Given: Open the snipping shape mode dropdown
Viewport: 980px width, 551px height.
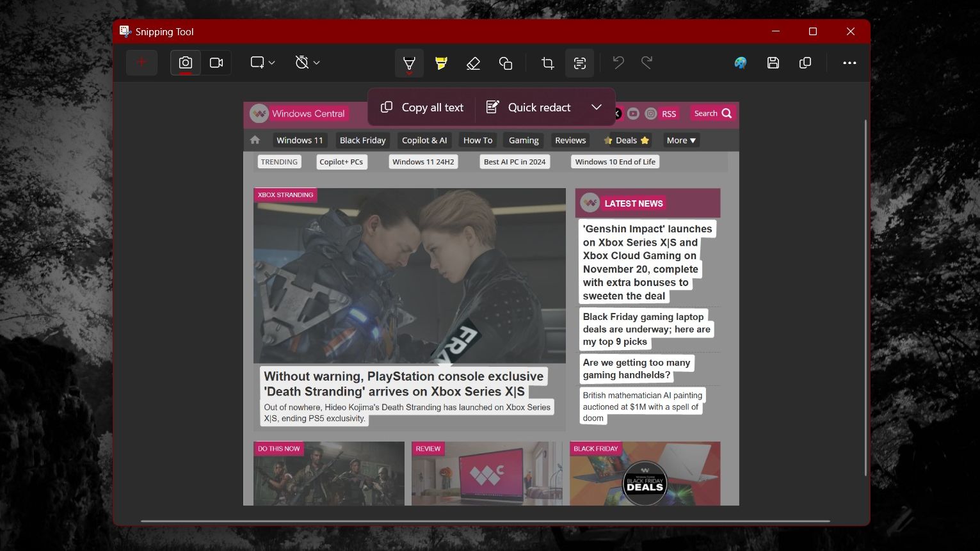Looking at the screenshot, I should (x=262, y=63).
